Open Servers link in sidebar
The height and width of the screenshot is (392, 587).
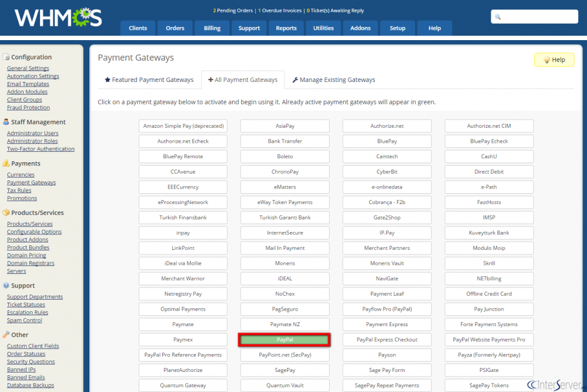[17, 271]
